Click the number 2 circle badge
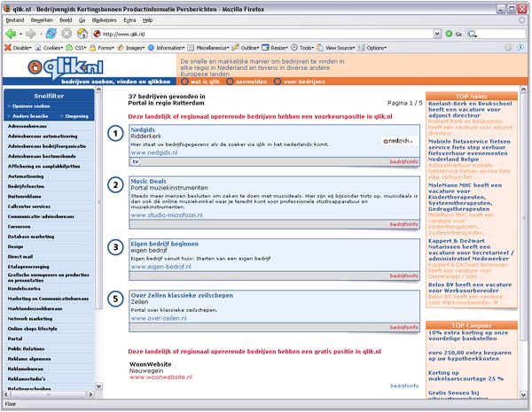The image size is (532, 412). point(115,184)
